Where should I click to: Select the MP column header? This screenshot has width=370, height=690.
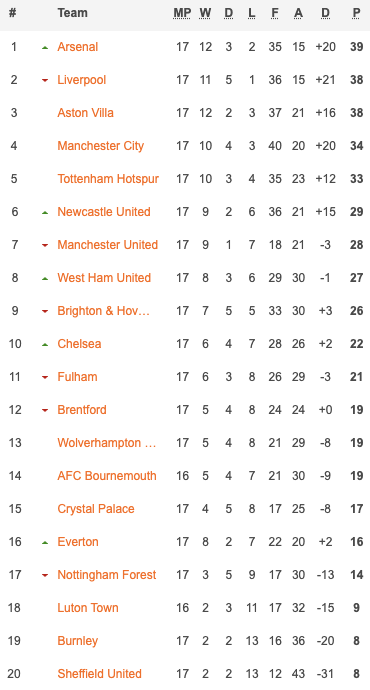[x=182, y=13]
